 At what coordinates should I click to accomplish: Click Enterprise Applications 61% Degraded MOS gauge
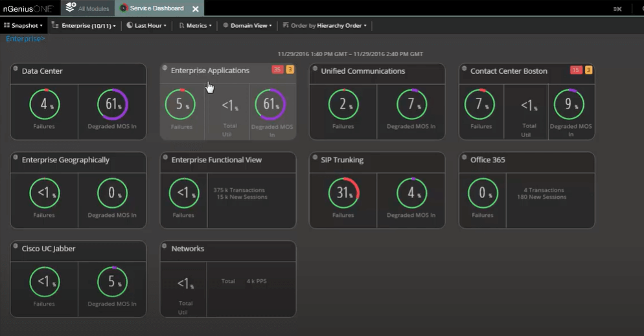pyautogui.click(x=270, y=104)
